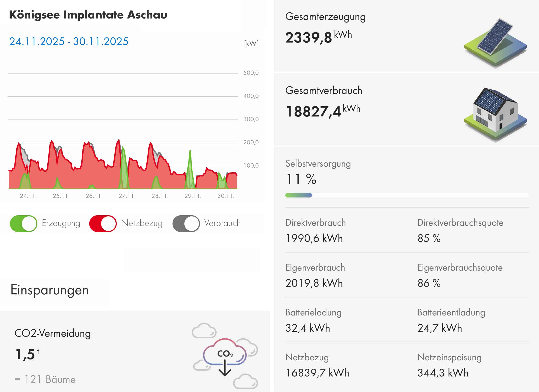Toggle the green Erzeugung switch
Viewport: 539px width, 392px height.
click(x=24, y=223)
